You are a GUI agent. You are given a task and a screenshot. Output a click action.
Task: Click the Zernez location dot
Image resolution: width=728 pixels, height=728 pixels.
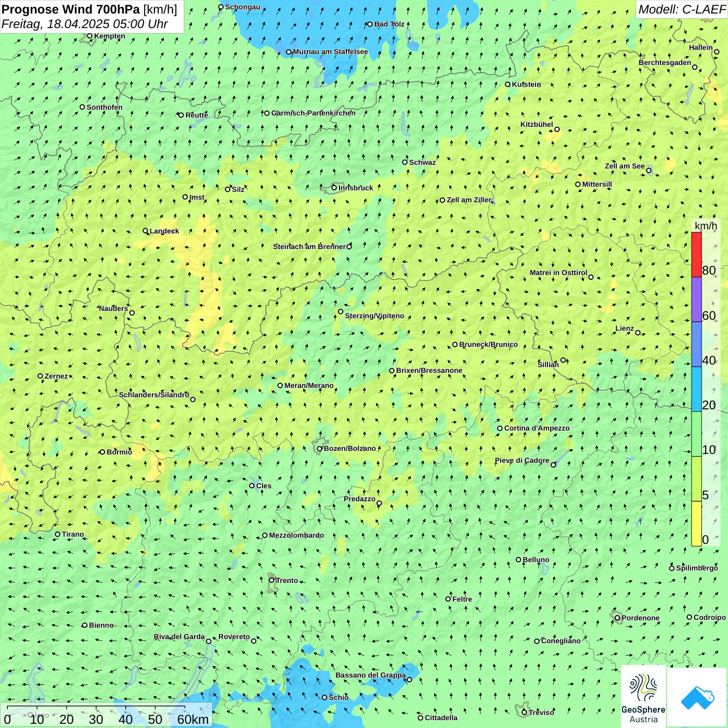40,376
